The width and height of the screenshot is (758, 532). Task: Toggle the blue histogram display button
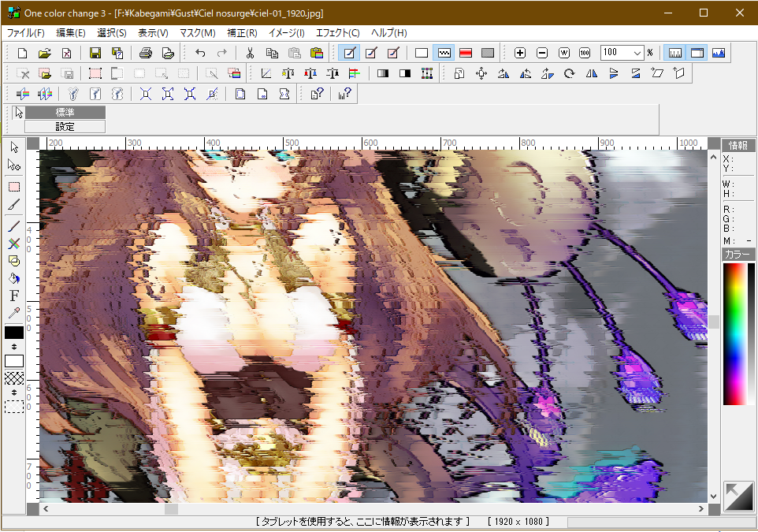point(719,54)
